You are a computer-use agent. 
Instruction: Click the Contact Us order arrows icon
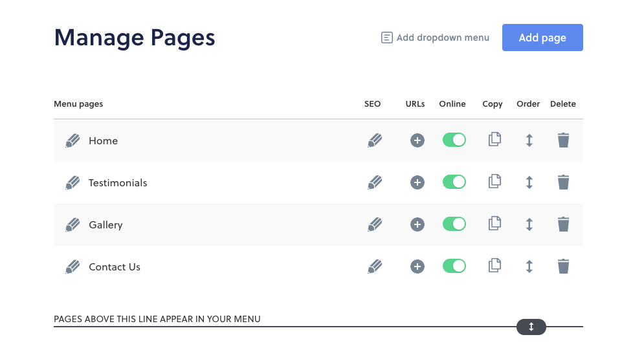click(529, 266)
